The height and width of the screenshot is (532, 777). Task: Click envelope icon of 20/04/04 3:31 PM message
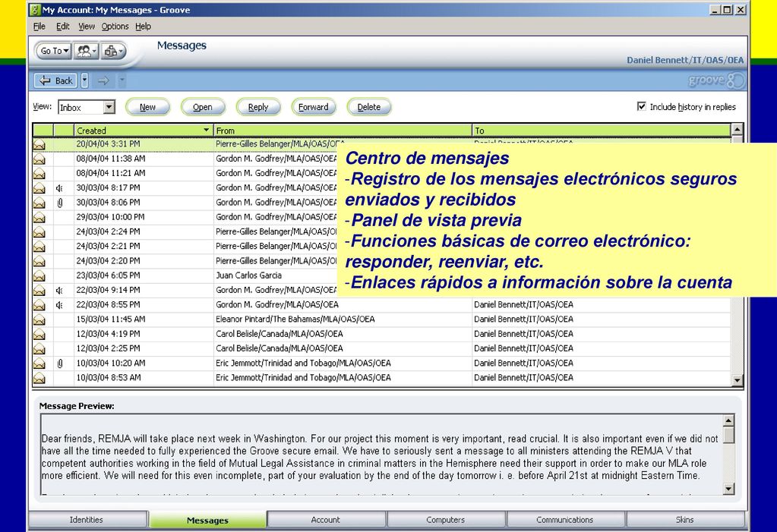39,144
